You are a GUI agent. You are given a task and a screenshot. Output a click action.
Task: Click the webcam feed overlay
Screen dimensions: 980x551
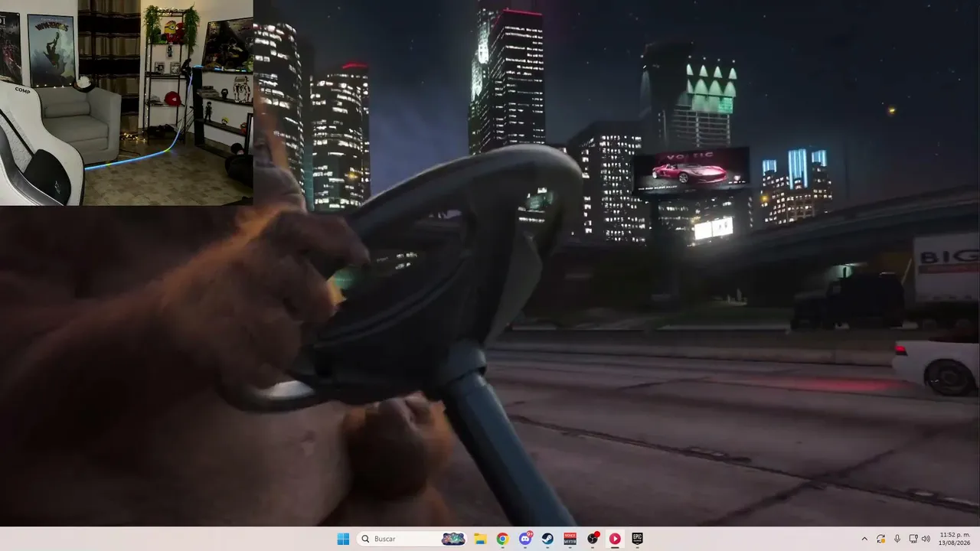(x=126, y=103)
